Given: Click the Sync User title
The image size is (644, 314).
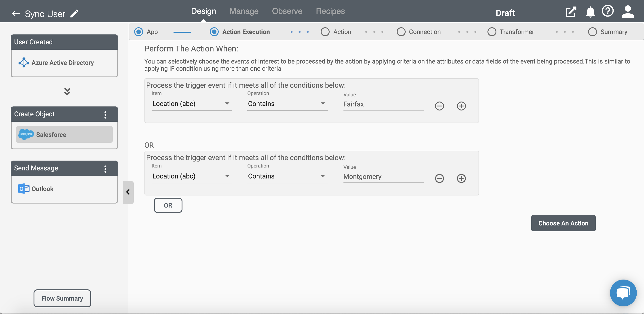Looking at the screenshot, I should [x=45, y=14].
